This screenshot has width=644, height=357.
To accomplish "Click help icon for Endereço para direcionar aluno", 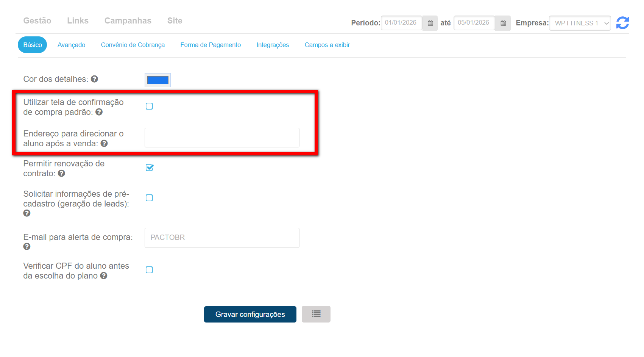I will click(x=104, y=143).
